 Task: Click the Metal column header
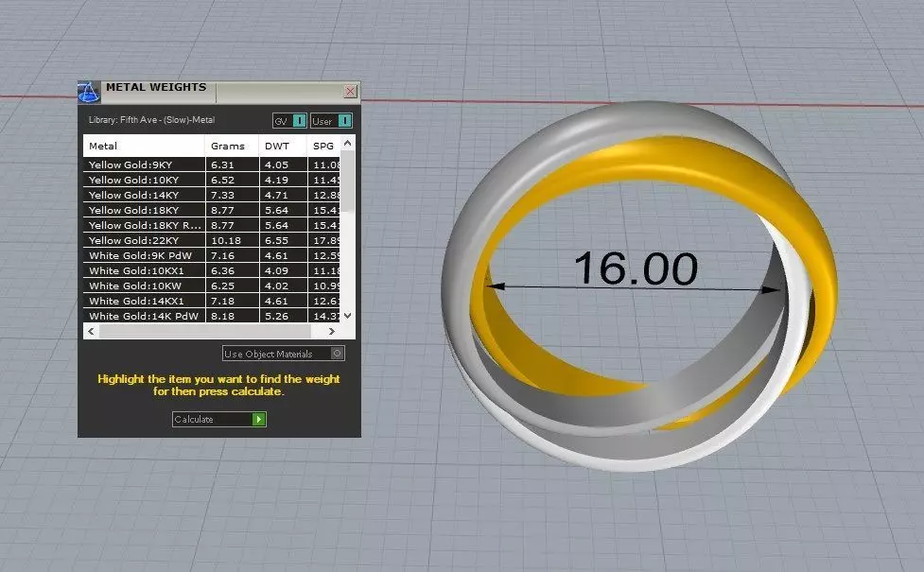click(144, 146)
